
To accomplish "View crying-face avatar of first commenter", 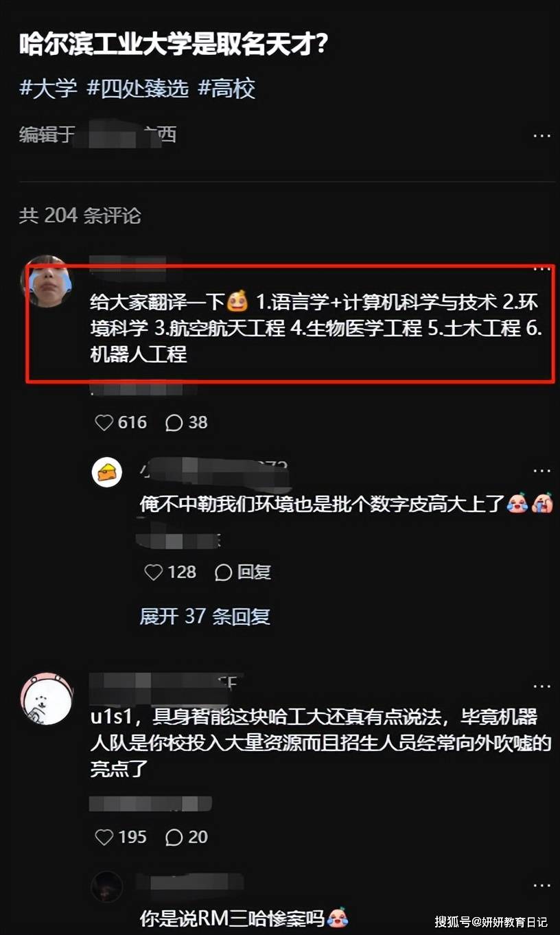I will click(47, 281).
